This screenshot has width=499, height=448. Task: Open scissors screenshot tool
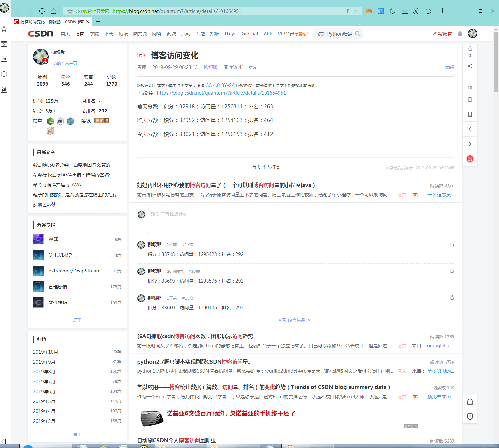tap(416, 11)
